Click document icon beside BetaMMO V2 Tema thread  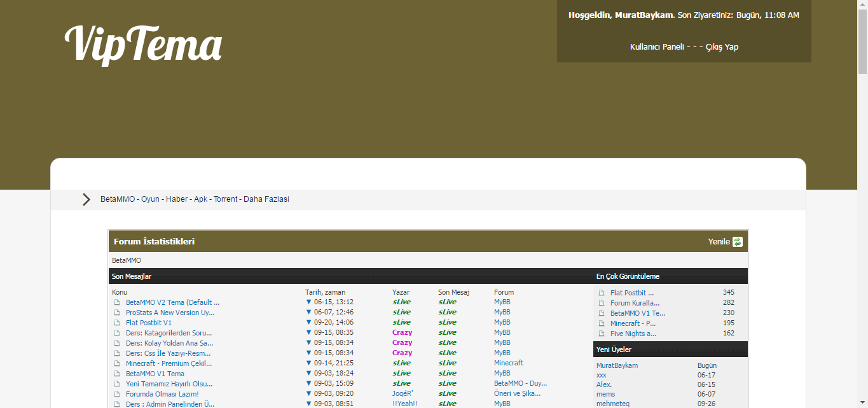(x=117, y=302)
